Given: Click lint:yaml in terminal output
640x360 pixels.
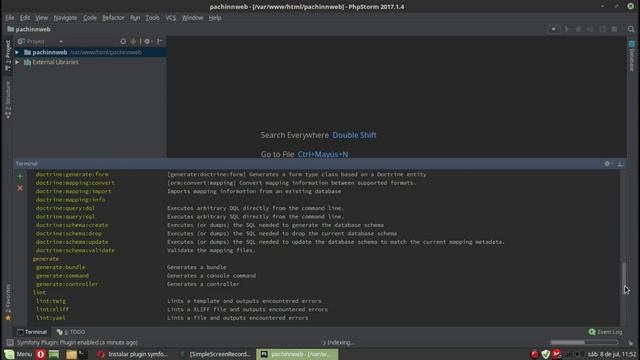Looking at the screenshot, I should 51,318.
